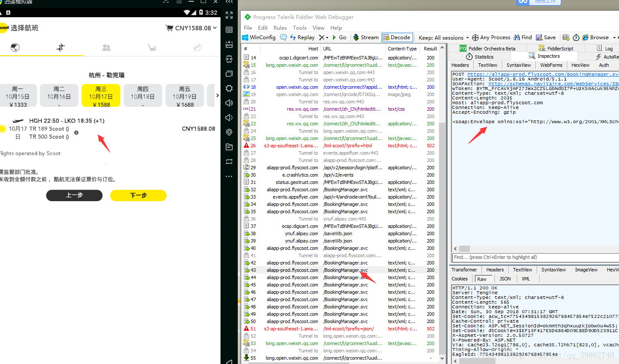
Task: Click the volume down icon in emulator sidebar
Action: click(x=229, y=118)
